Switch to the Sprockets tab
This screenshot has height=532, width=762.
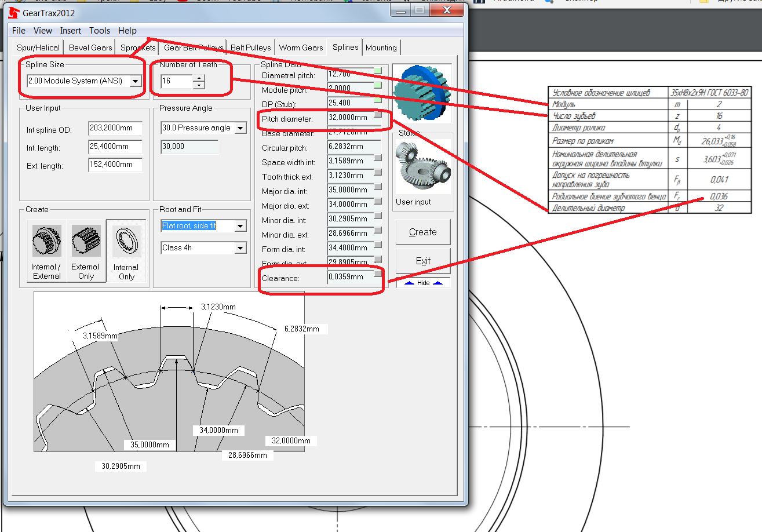click(x=138, y=48)
